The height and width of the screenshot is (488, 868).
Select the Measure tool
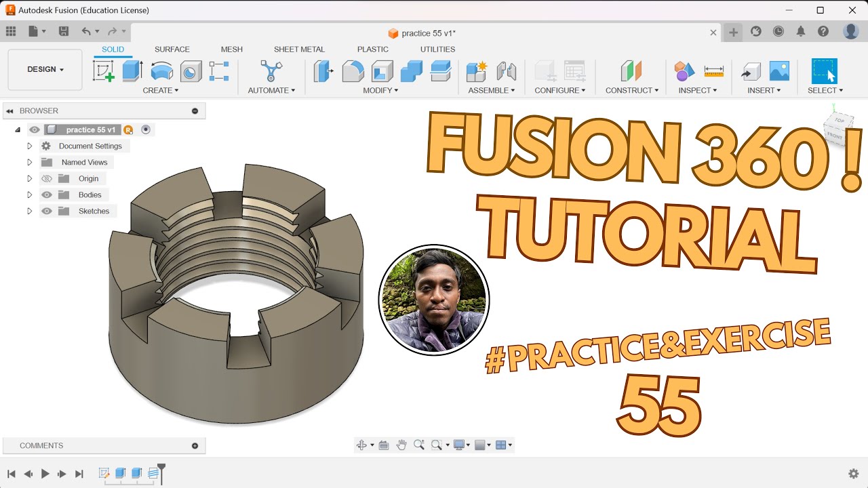point(713,70)
